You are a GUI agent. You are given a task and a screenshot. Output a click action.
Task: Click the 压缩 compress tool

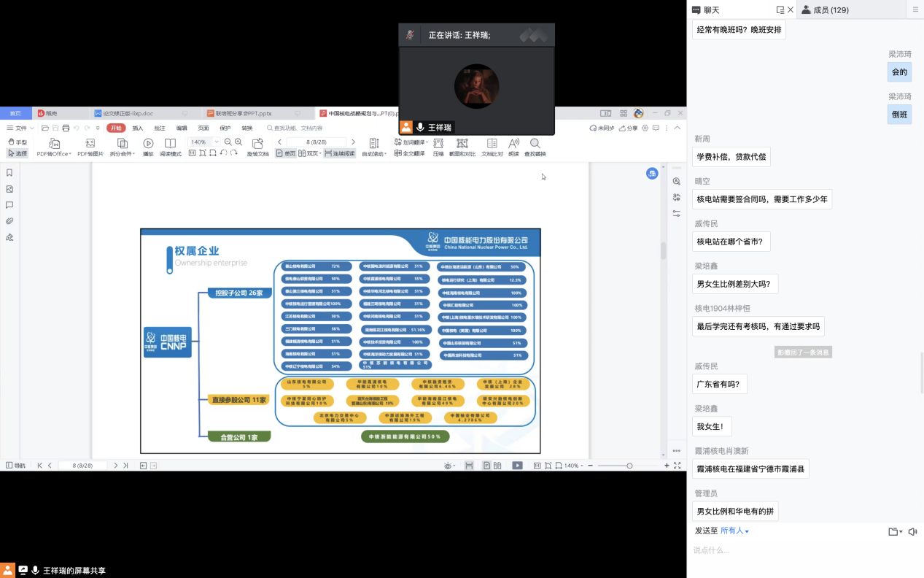click(438, 147)
